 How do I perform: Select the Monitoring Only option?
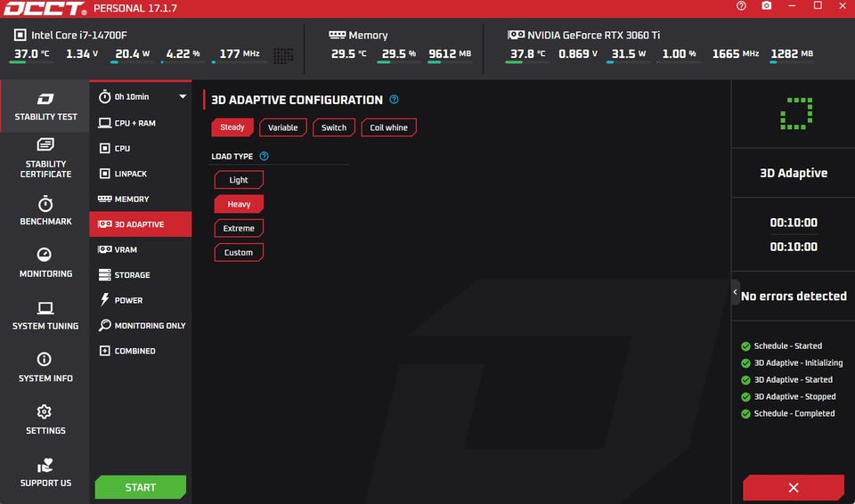pyautogui.click(x=141, y=326)
